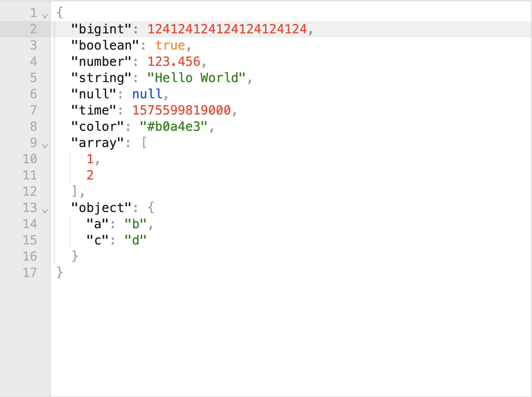The height and width of the screenshot is (397, 532).
Task: Click the bigint value 124124124124124124124
Action: [227, 29]
